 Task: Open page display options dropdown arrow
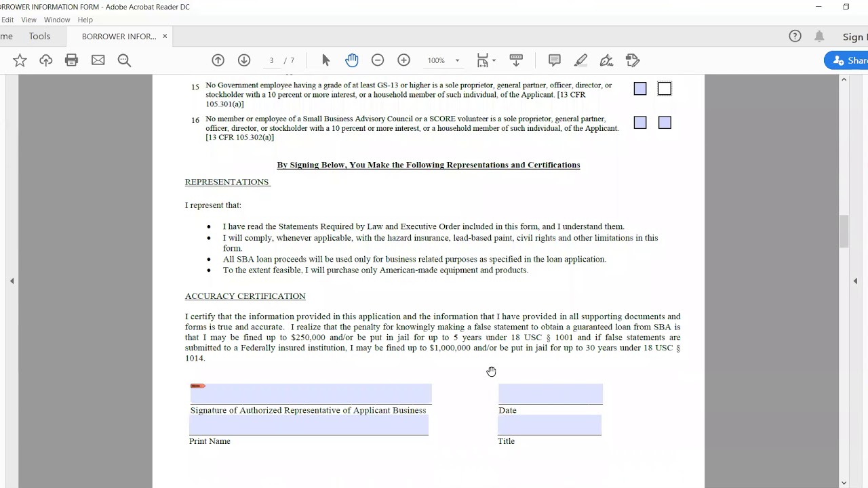click(x=494, y=60)
